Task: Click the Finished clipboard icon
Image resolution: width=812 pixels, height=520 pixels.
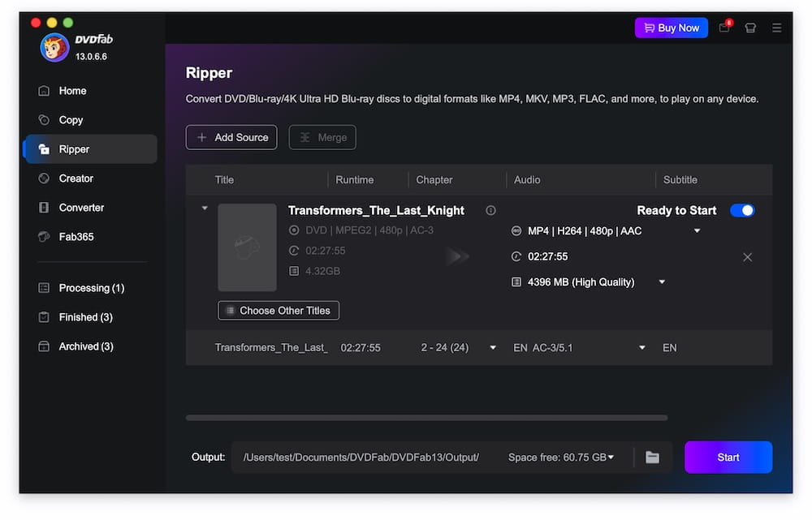Action: (44, 317)
